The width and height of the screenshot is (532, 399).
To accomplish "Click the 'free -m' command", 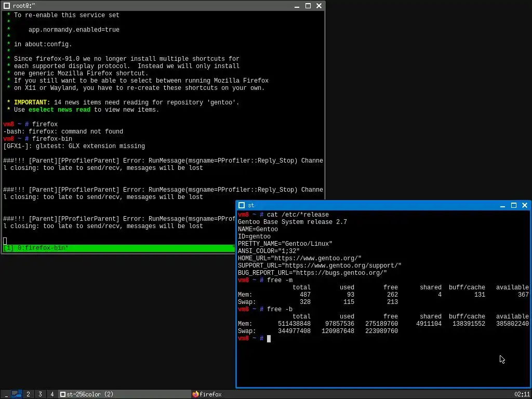I will pyautogui.click(x=280, y=280).
